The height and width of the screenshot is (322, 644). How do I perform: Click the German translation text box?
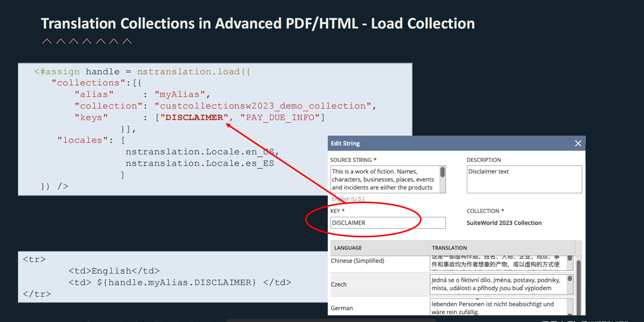coord(497,307)
